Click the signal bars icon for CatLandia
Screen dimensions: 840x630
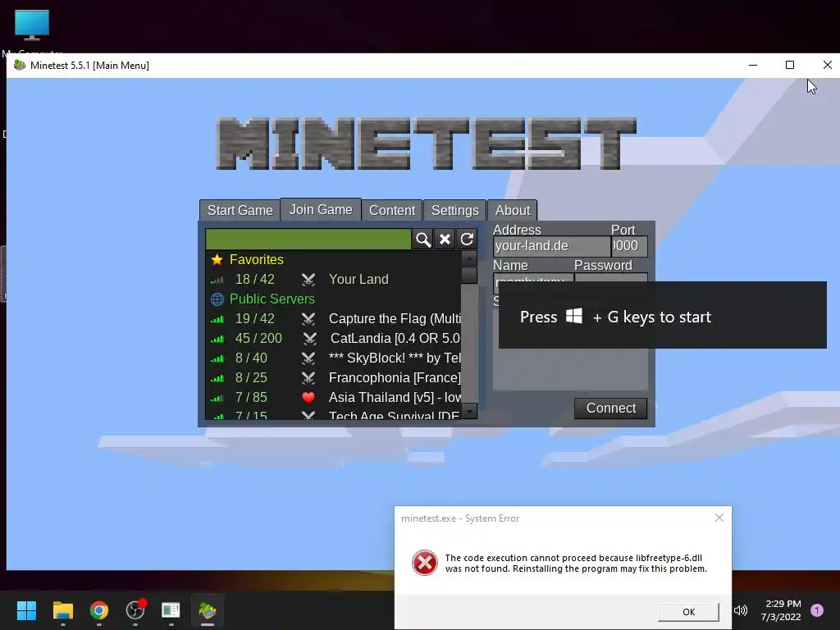tap(217, 339)
